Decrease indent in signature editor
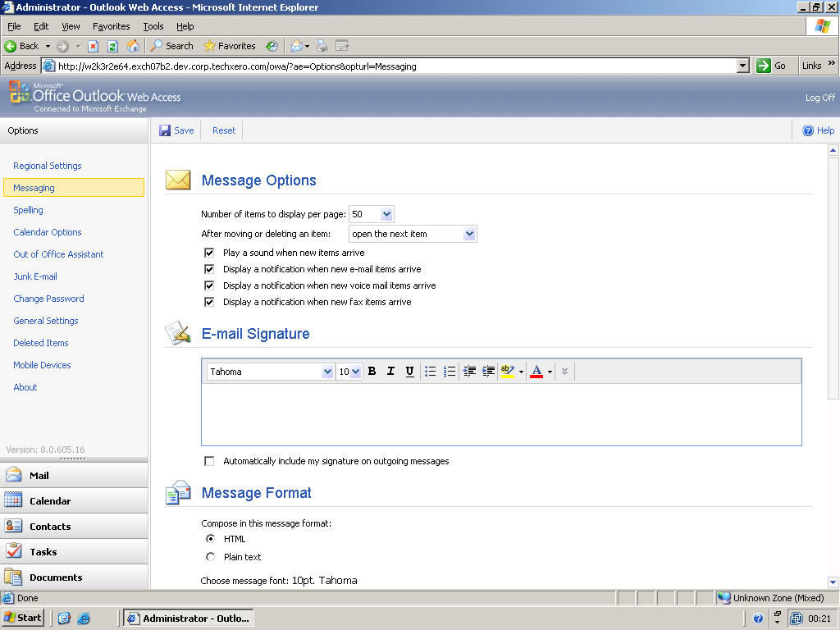The width and height of the screenshot is (840, 630). 469,372
